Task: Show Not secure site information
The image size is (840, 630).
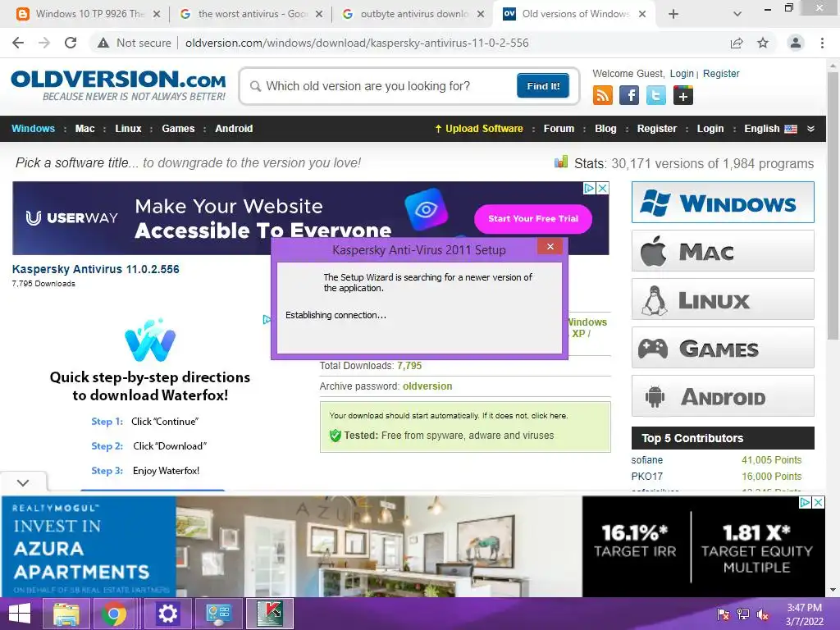Action: click(135, 43)
